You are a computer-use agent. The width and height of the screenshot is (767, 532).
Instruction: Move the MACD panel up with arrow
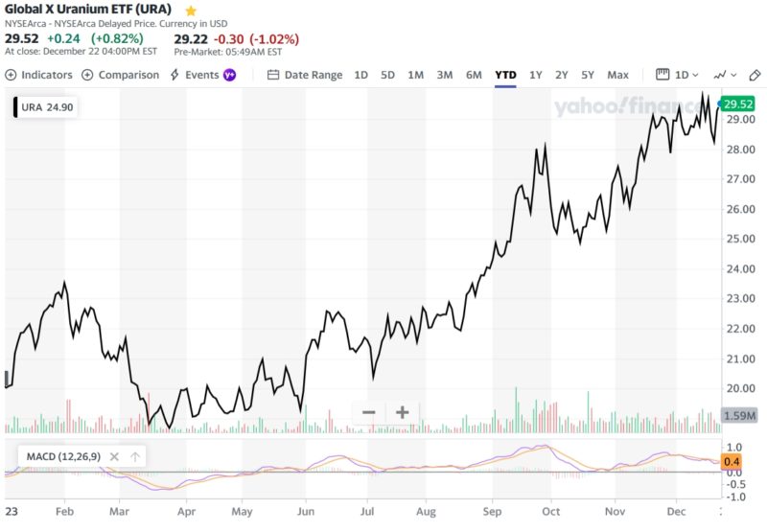tap(135, 456)
